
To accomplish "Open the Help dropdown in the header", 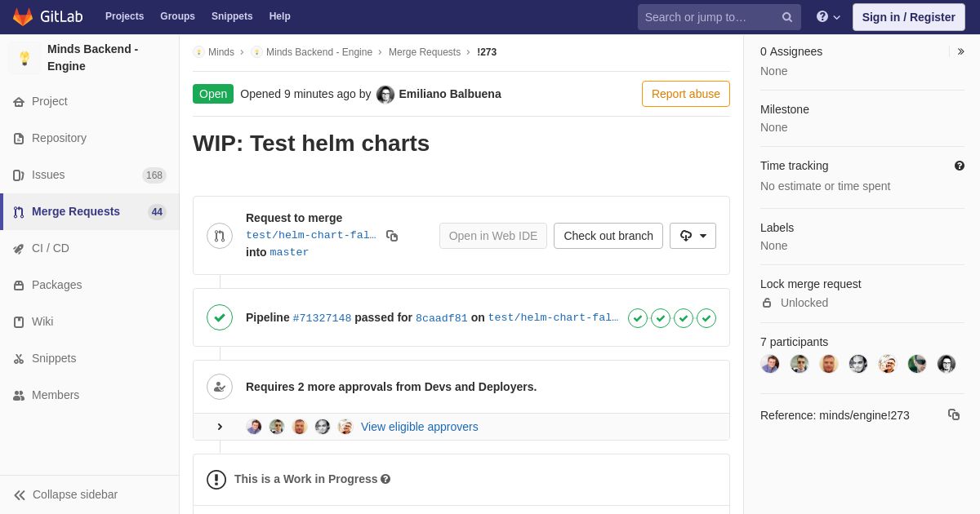I will click(827, 17).
